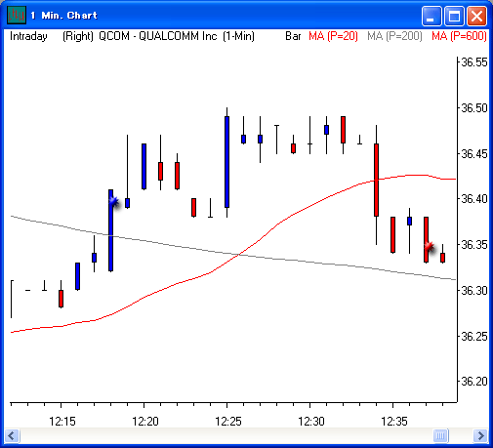Image resolution: width=493 pixels, height=448 pixels.
Task: Click the horizontal scrollbar thumb
Action: [x=440, y=435]
